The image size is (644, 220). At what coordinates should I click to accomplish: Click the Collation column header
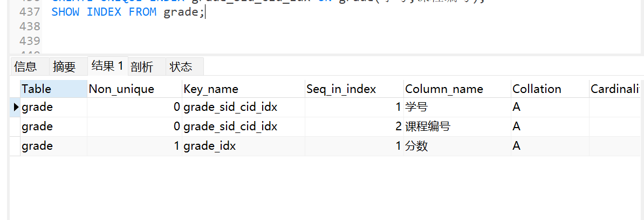(x=549, y=89)
